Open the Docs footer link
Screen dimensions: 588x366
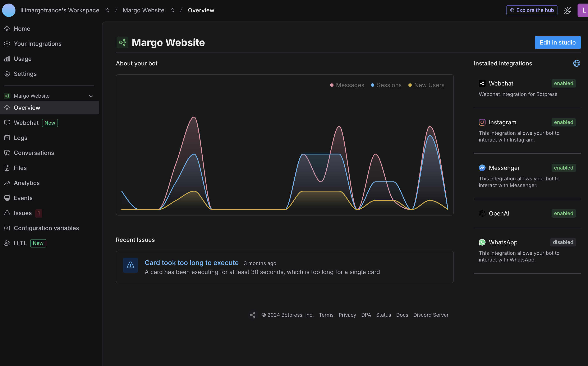pyautogui.click(x=402, y=315)
